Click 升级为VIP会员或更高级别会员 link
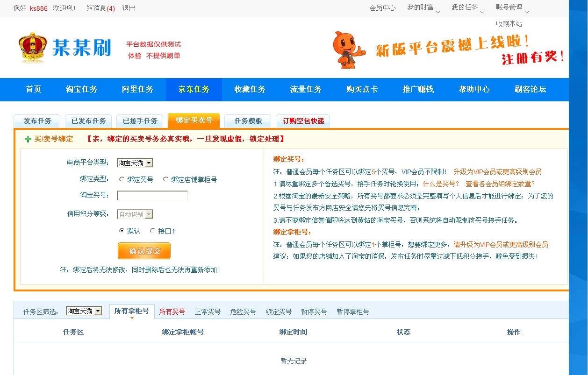 [497, 172]
